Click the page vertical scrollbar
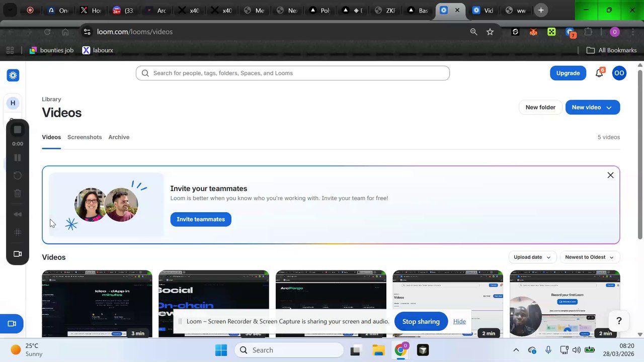Screen dimensions: 644x362 (x=640, y=156)
